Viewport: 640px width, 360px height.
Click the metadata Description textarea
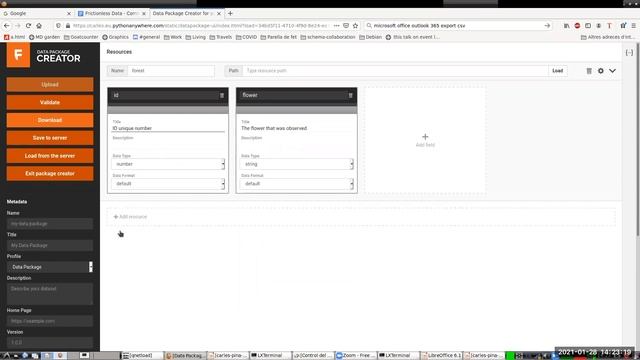pyautogui.click(x=50, y=294)
